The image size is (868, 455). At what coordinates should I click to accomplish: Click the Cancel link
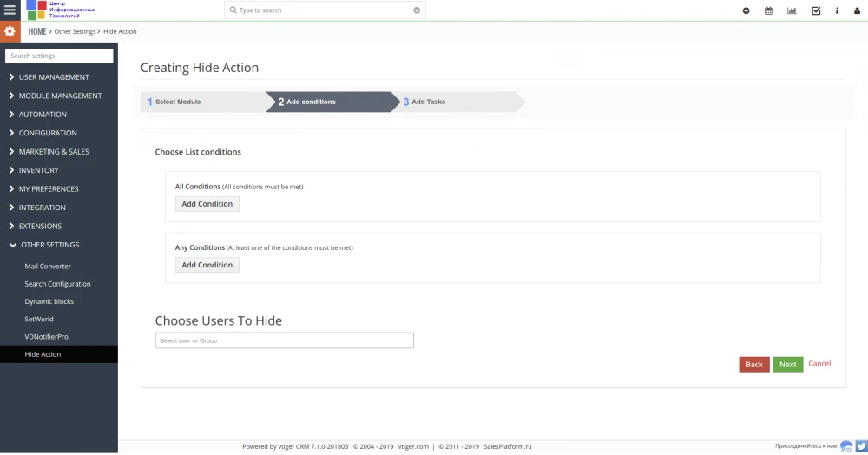819,364
